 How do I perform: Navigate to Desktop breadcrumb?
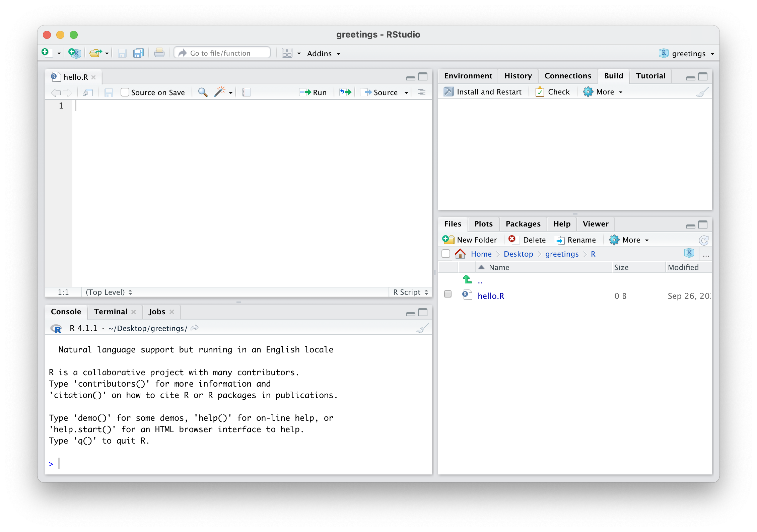coord(518,254)
